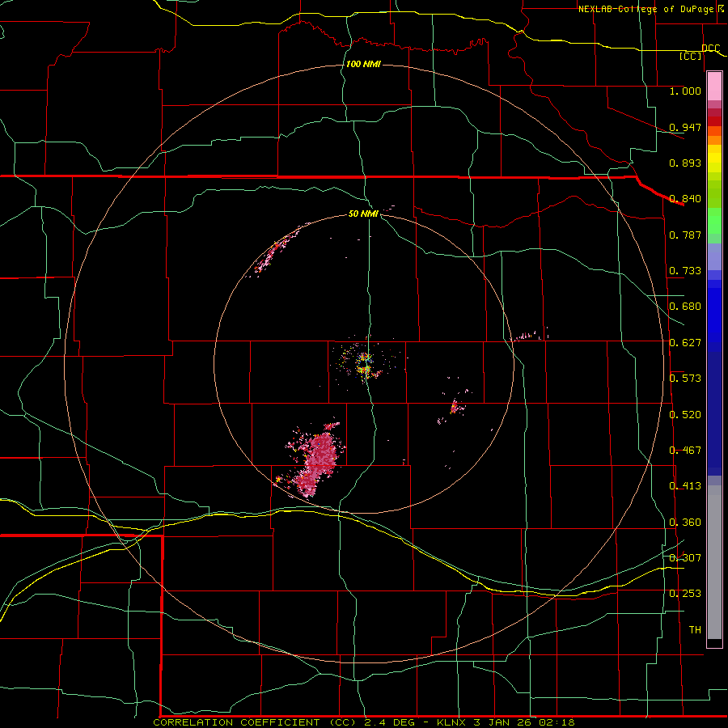The image size is (728, 728).
Task: Select the 0.573 scale label
Action: pos(685,379)
